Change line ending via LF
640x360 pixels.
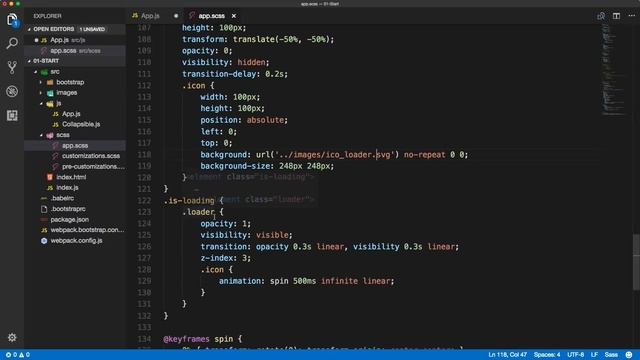(594, 355)
